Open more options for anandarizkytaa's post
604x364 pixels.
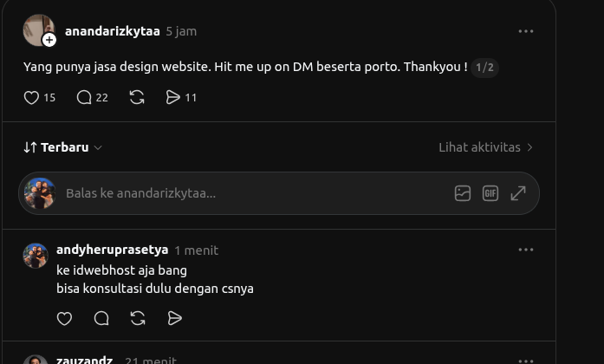[x=526, y=31]
